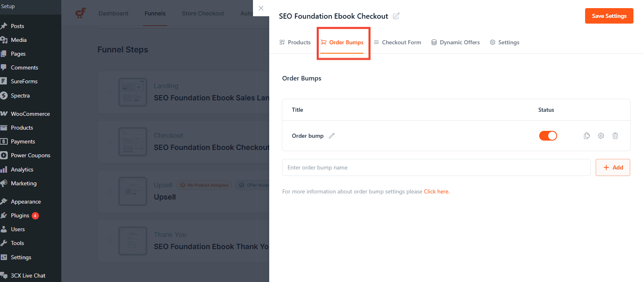Go to Store Checkout in the top navigation
Viewport: 644px width, 282px height.
[203, 13]
